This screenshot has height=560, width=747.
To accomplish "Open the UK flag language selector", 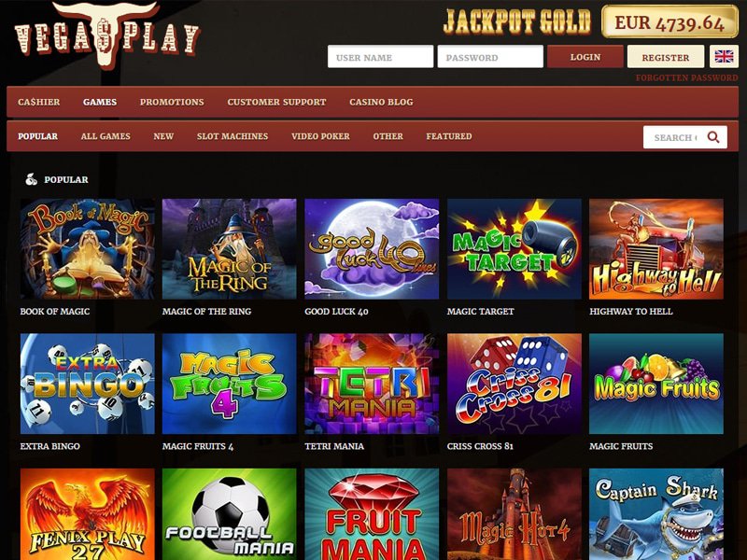I will [x=724, y=57].
